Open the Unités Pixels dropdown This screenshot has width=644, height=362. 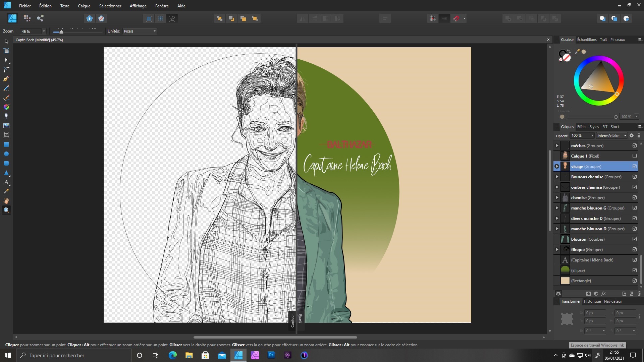click(x=140, y=31)
